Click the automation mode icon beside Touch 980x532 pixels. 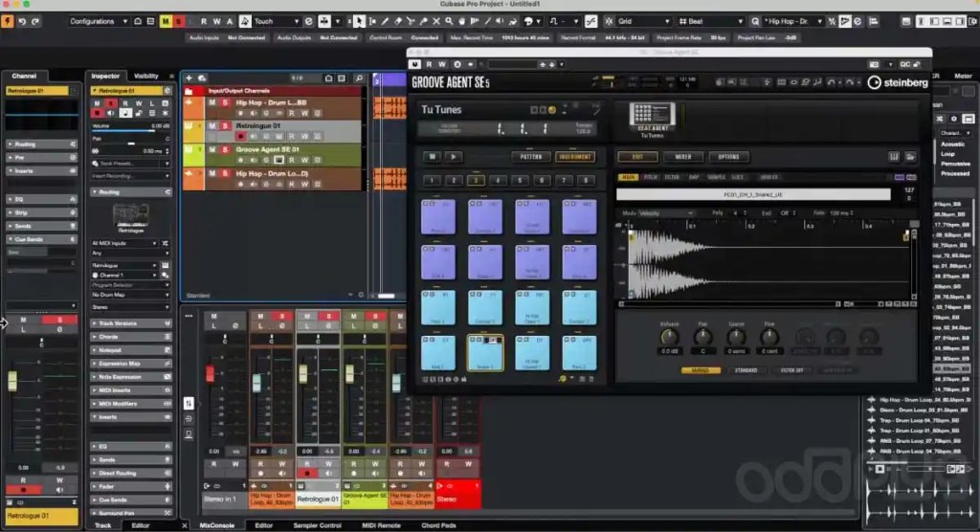tap(246, 21)
